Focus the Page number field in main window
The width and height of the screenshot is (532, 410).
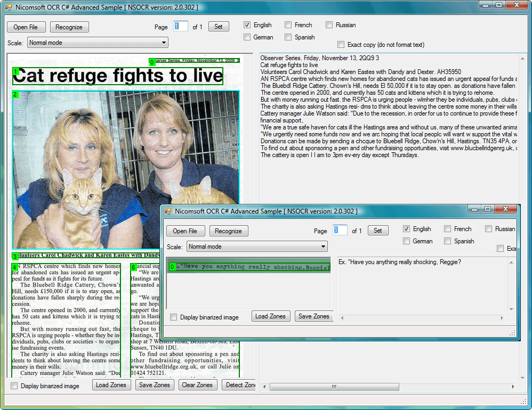click(x=181, y=27)
